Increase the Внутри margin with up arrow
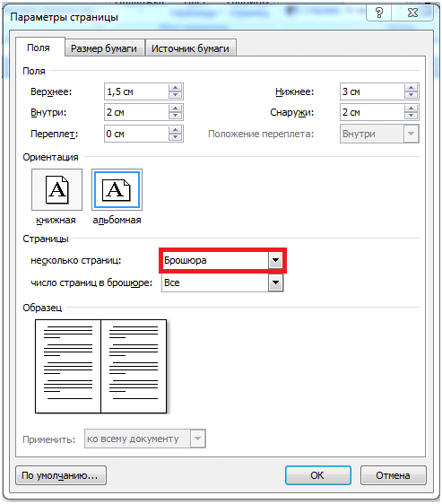The height and width of the screenshot is (504, 442). coord(175,109)
